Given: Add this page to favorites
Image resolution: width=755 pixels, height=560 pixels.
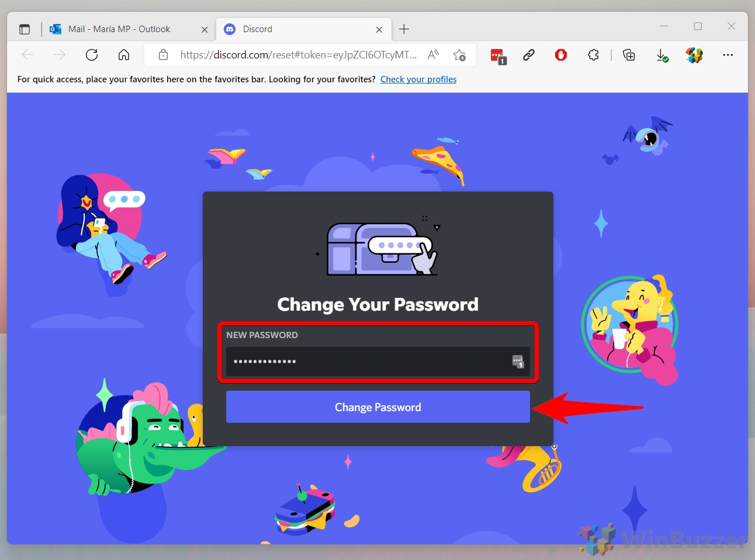Looking at the screenshot, I should 459,55.
